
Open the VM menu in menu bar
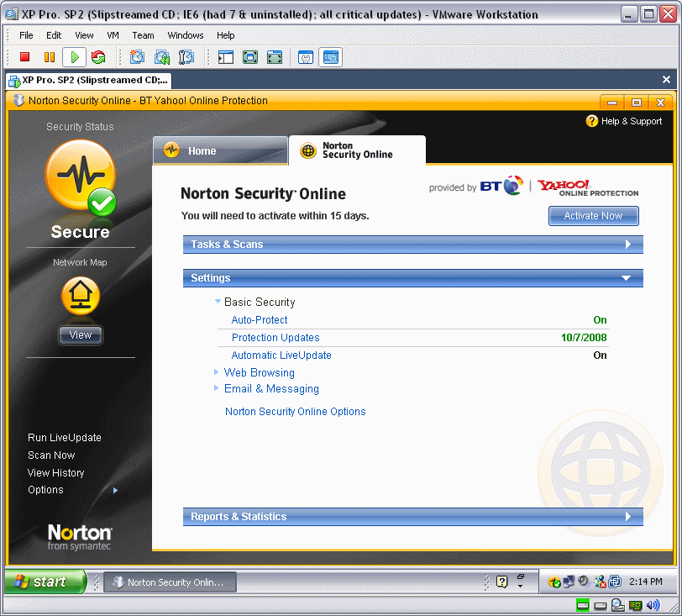pyautogui.click(x=113, y=35)
